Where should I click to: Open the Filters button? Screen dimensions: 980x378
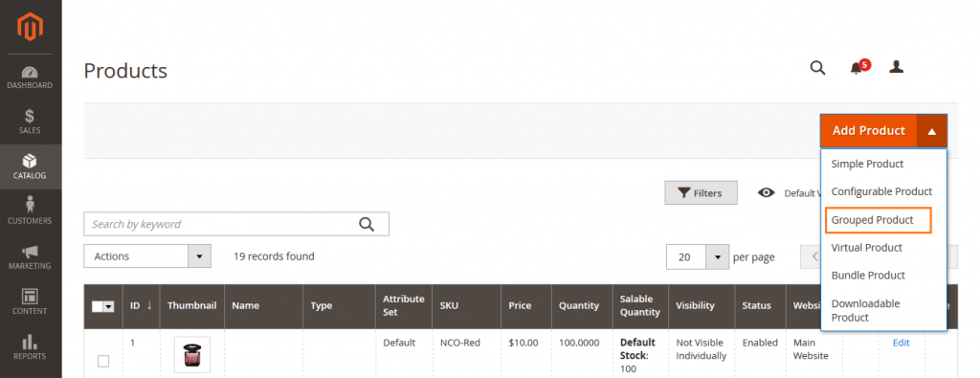[x=701, y=193]
